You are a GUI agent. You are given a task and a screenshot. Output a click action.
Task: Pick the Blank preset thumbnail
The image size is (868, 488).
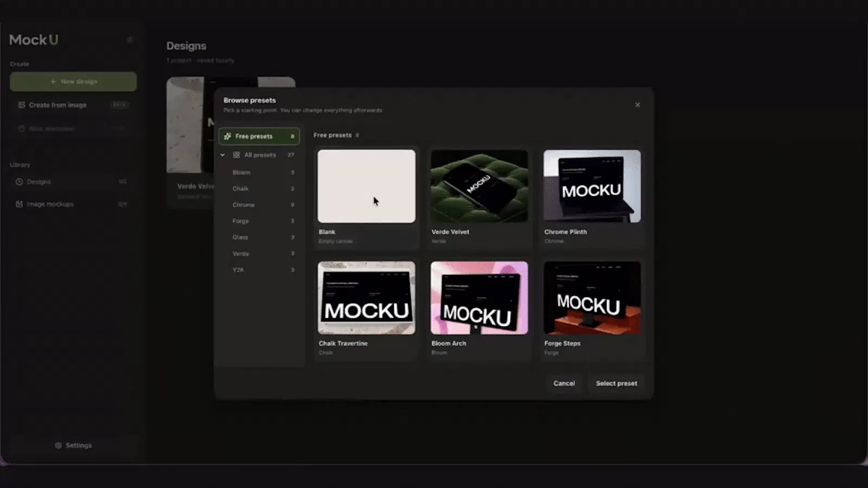[x=366, y=187]
